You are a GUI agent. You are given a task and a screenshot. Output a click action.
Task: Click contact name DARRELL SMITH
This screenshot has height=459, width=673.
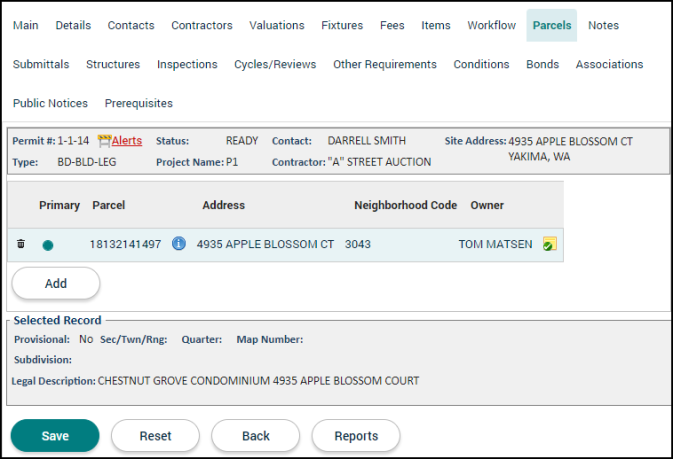[x=367, y=141]
